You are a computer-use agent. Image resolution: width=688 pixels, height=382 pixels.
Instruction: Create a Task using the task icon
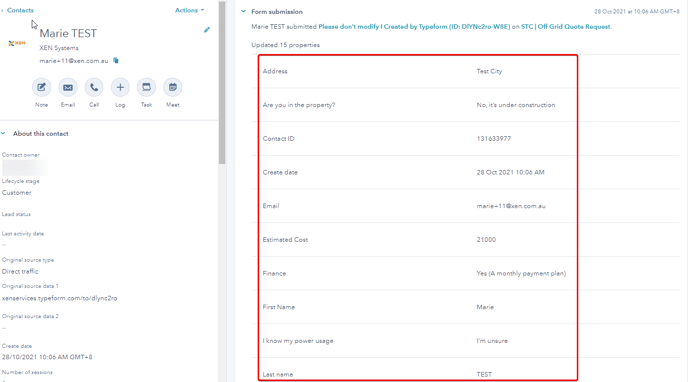[x=146, y=87]
